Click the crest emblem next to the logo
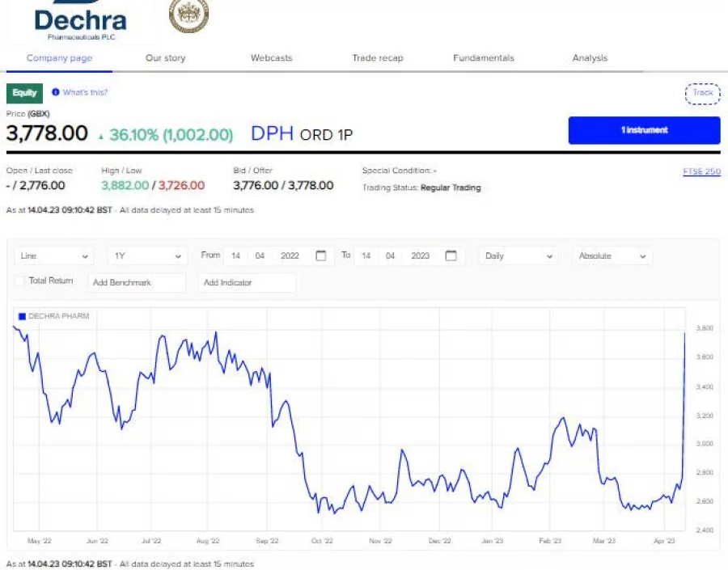This screenshot has width=728, height=570. (188, 15)
